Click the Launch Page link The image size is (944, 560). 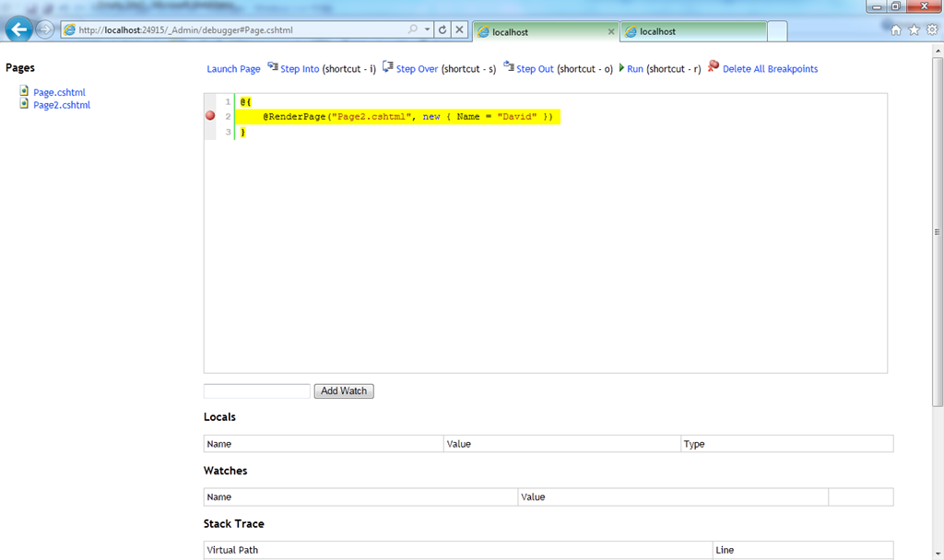(x=233, y=68)
